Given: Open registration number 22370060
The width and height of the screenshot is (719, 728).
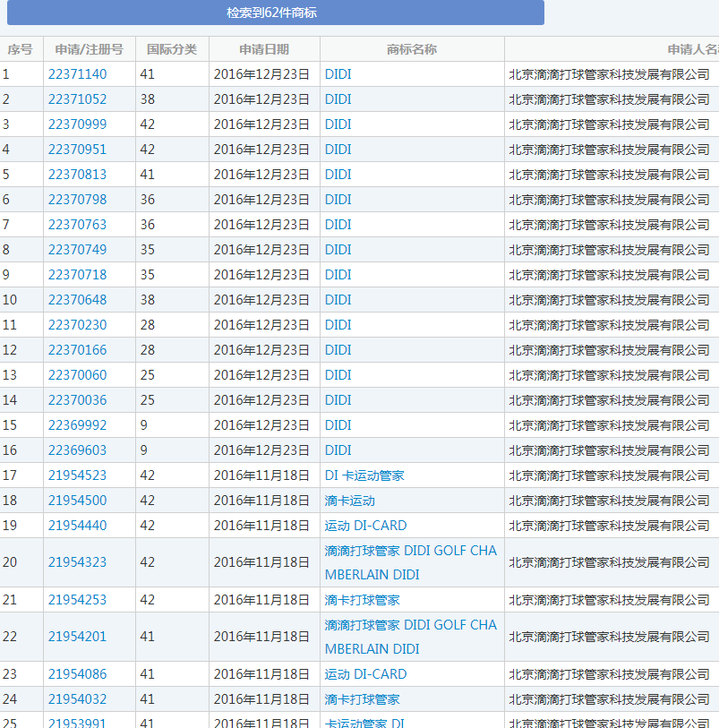Looking at the screenshot, I should click(x=78, y=375).
